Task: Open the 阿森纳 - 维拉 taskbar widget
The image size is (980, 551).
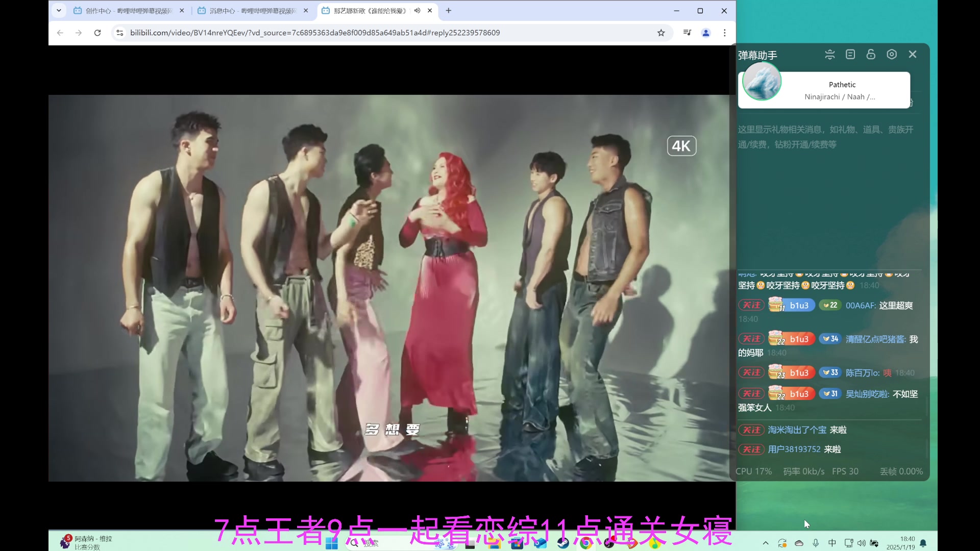Action: point(86,542)
